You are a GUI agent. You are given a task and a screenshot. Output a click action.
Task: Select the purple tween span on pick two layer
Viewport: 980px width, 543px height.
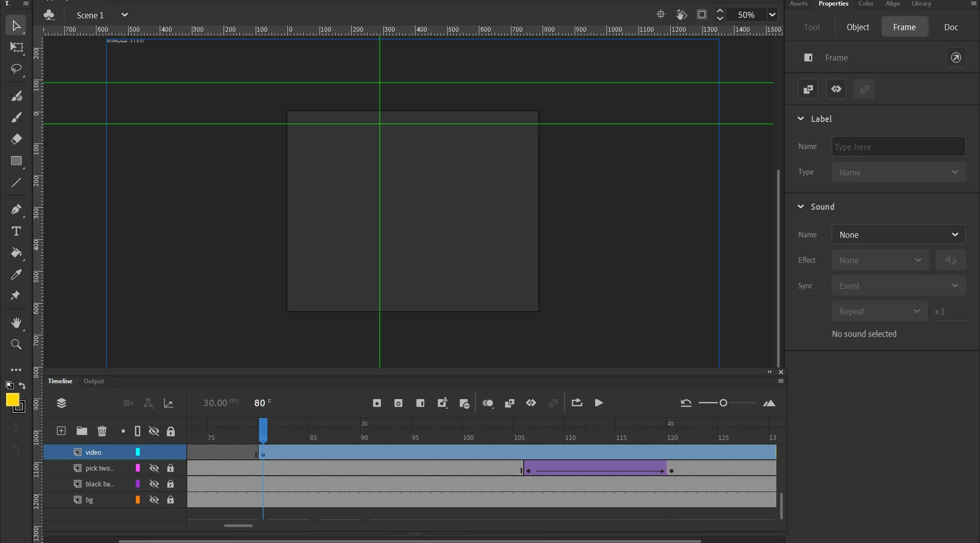click(595, 468)
